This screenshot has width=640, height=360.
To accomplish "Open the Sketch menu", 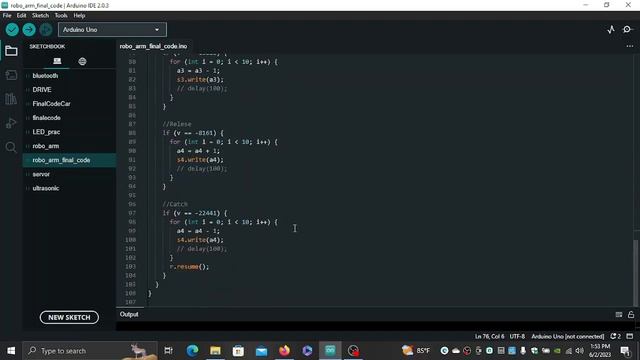I will pos(40,16).
